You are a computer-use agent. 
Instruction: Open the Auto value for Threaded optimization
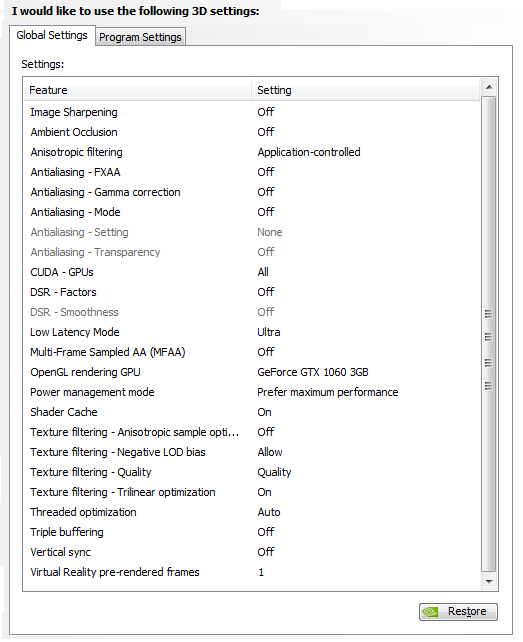(269, 512)
